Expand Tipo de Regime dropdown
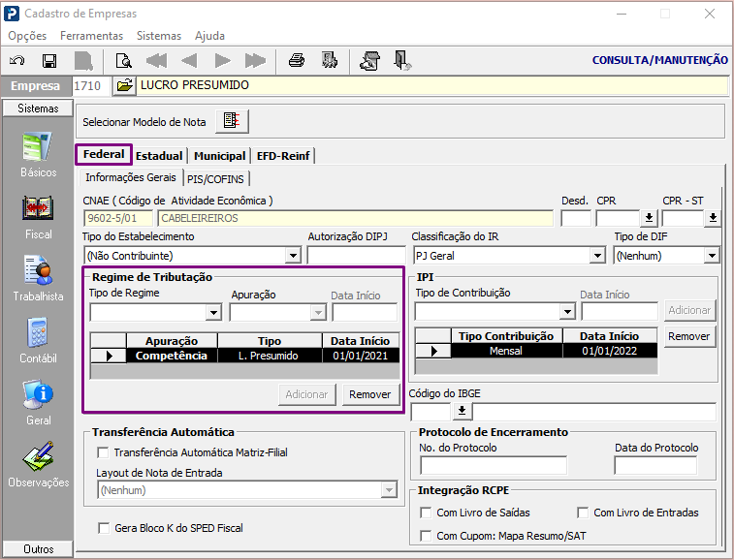This screenshot has width=734, height=560. (213, 312)
